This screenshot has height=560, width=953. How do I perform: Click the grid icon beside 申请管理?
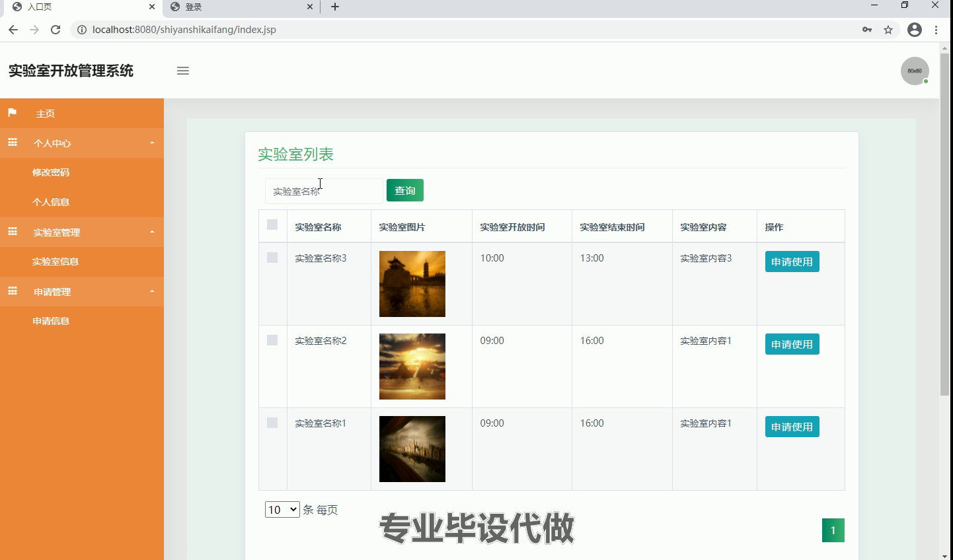coord(13,291)
